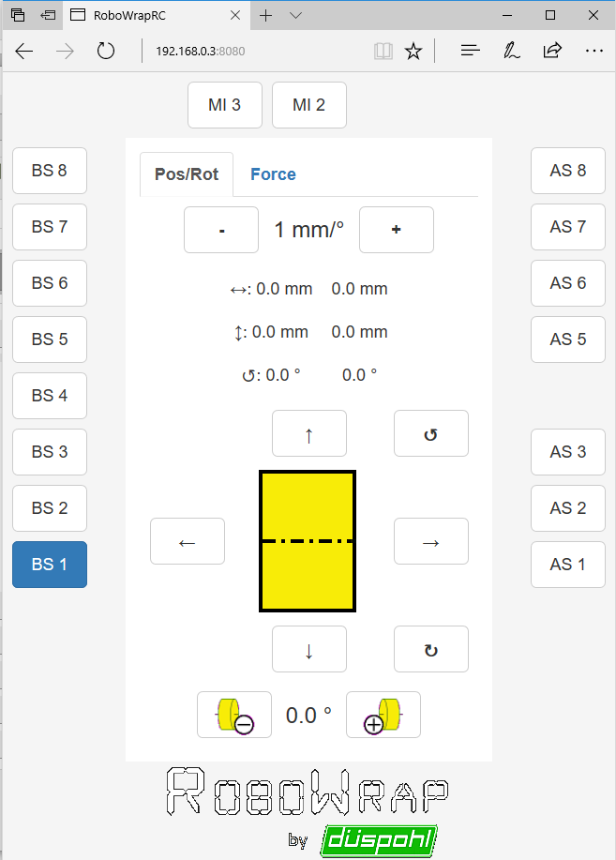
Task: Open the browser tab list chevron
Action: click(x=296, y=15)
